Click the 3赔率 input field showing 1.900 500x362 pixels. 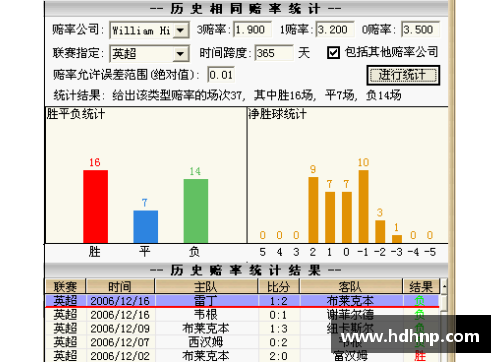(252, 30)
